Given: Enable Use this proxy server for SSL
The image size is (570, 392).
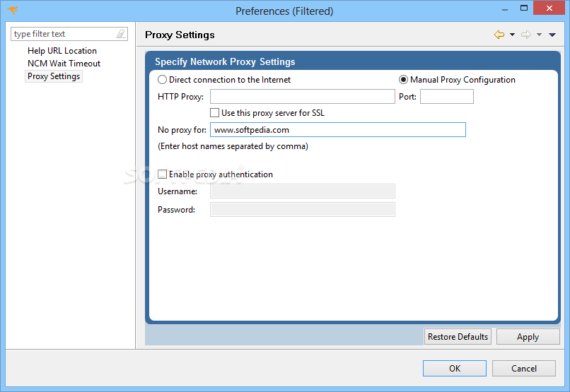Looking at the screenshot, I should coord(215,113).
